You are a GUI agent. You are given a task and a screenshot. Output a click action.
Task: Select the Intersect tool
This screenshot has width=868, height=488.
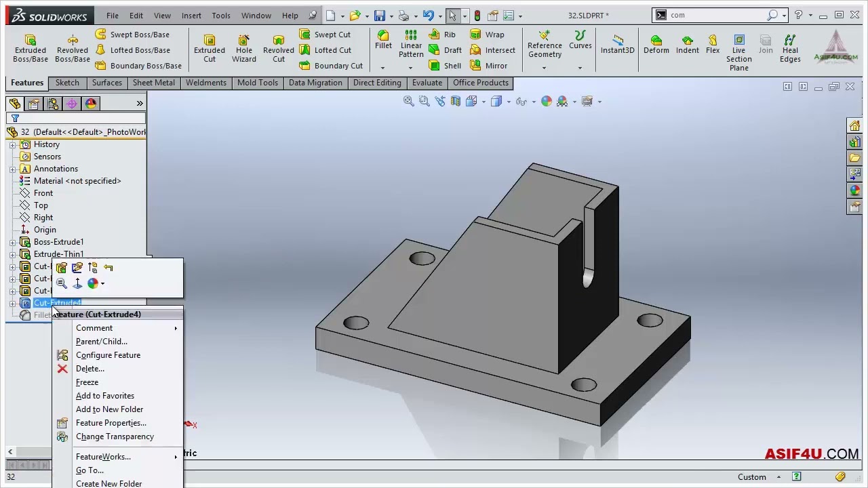pyautogui.click(x=492, y=50)
